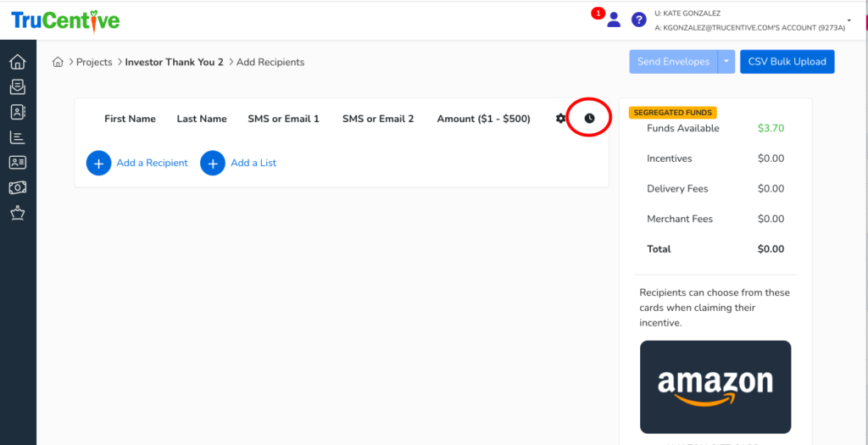Open the address book icon in sidebar
Image resolution: width=868 pixels, height=445 pixels.
[x=17, y=112]
